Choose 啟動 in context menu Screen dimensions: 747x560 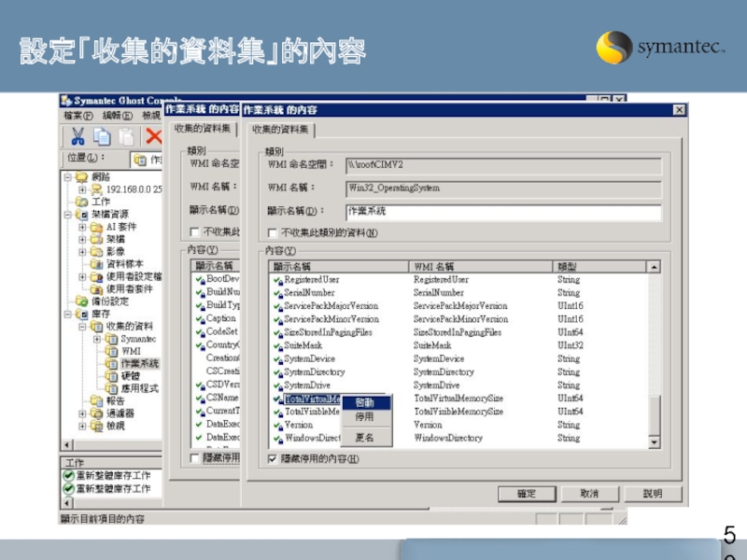[x=366, y=403]
